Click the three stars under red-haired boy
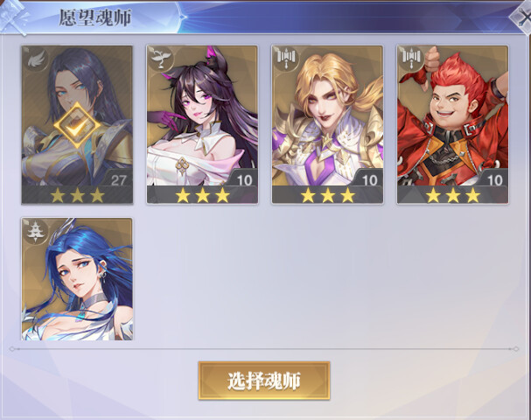This screenshot has height=420, width=531. click(453, 195)
